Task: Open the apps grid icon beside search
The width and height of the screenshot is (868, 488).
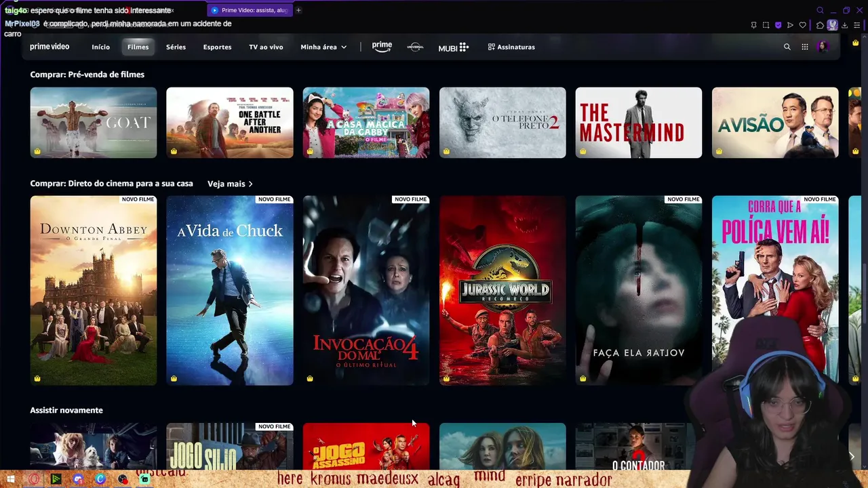Action: tap(805, 47)
